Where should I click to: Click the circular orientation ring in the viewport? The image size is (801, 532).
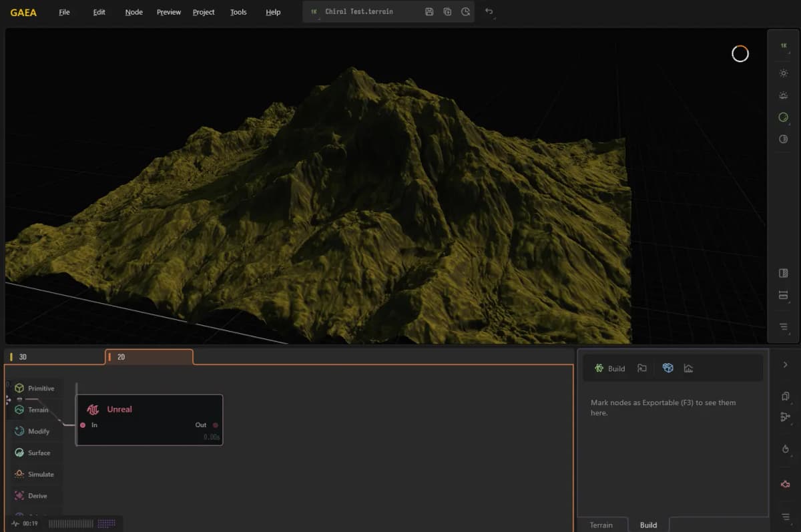[740, 53]
